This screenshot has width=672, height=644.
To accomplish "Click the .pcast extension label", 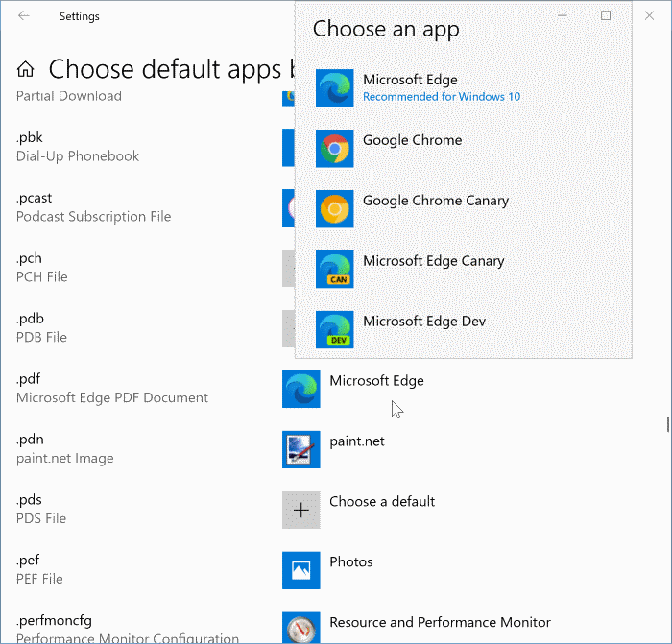I will (34, 198).
